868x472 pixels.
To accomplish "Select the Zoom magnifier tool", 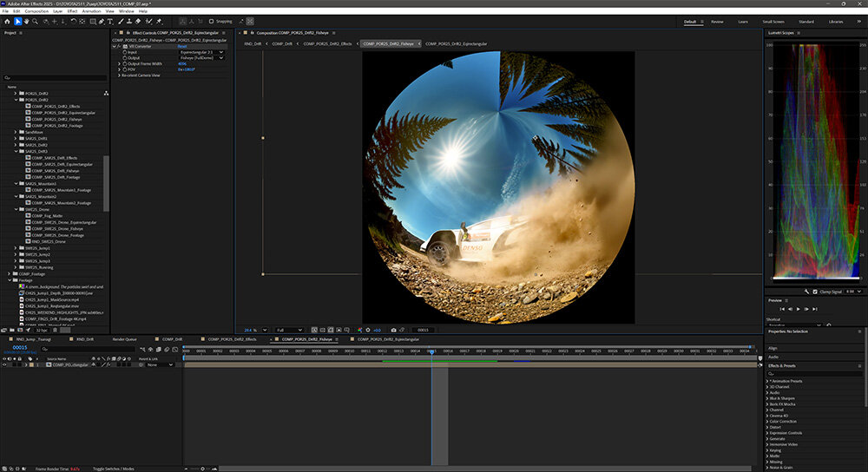I will tap(36, 21).
